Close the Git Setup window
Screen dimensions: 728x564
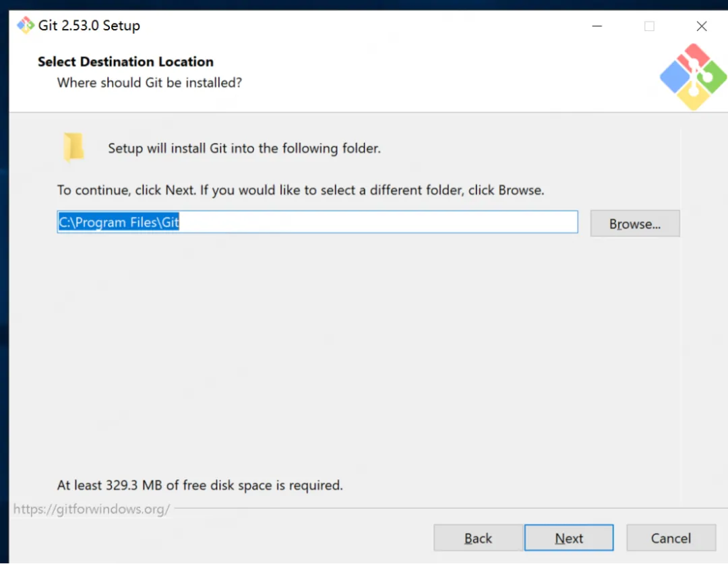[702, 26]
